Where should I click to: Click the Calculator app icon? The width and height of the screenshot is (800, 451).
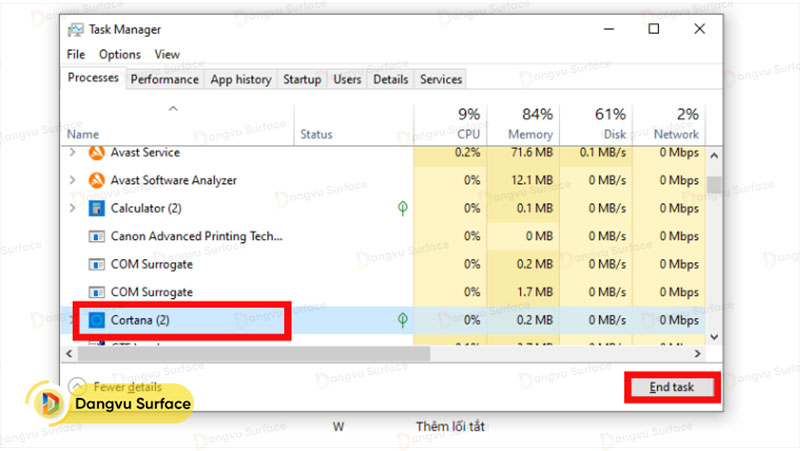96,208
